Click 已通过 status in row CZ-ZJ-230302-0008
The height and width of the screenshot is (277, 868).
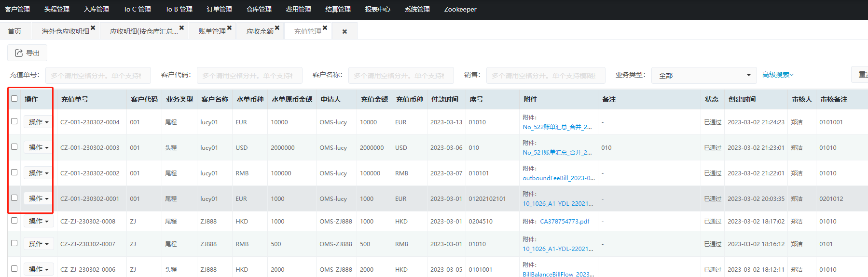tap(713, 222)
